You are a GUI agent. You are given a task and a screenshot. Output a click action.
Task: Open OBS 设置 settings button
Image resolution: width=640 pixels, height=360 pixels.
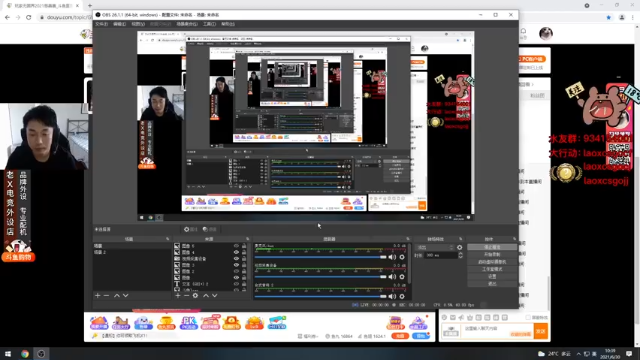point(492,276)
